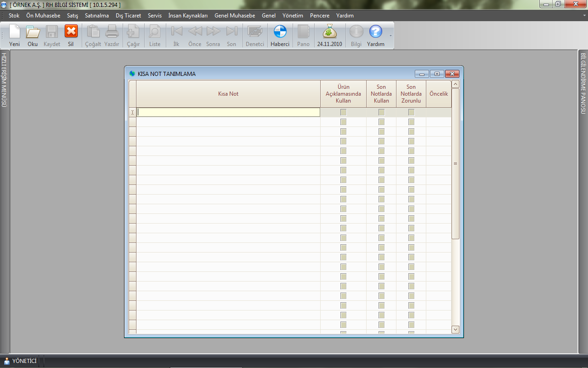This screenshot has width=588, height=368.
Task: Click the first Kısa Not input cell
Action: (x=228, y=112)
